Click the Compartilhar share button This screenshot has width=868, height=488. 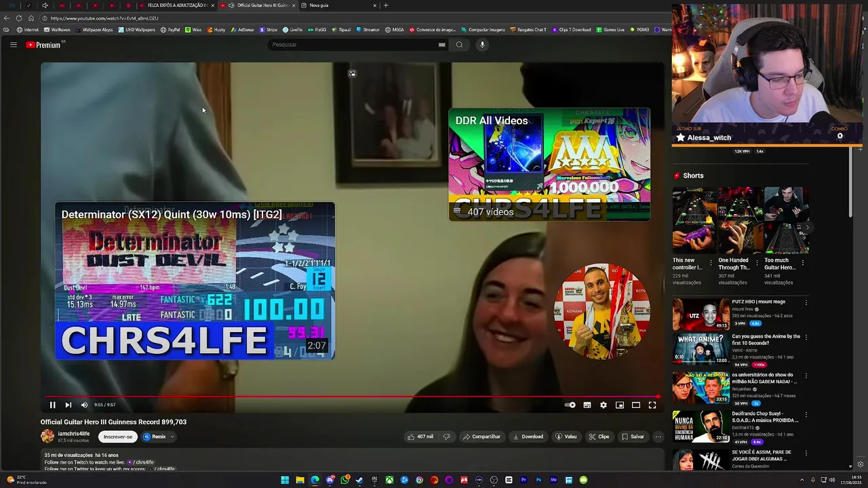point(481,437)
